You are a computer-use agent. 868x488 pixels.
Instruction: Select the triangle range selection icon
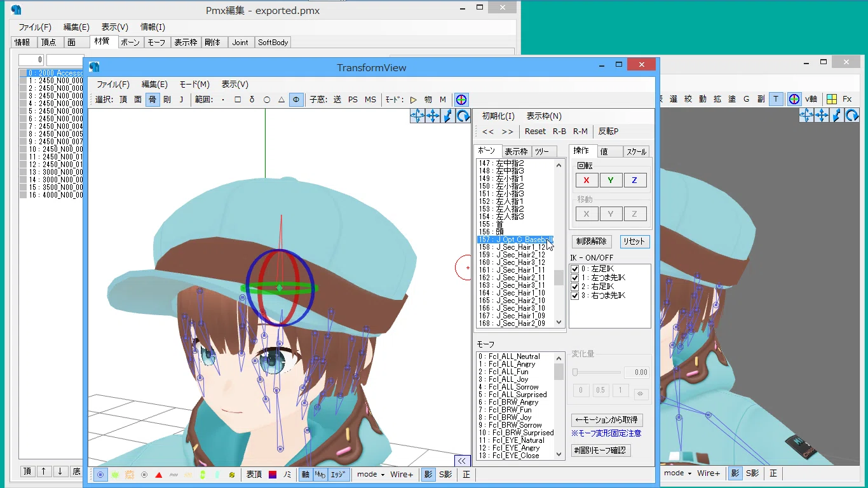pos(281,100)
